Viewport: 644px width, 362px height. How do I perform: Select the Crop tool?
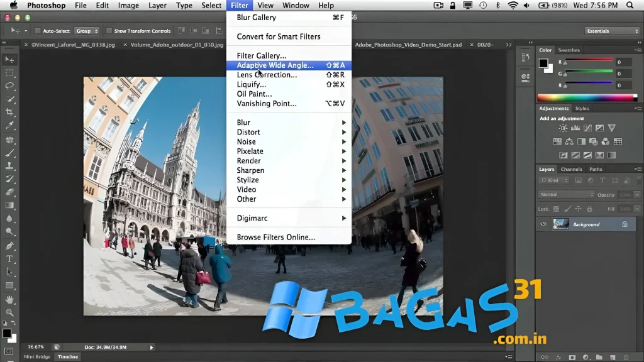(9, 112)
